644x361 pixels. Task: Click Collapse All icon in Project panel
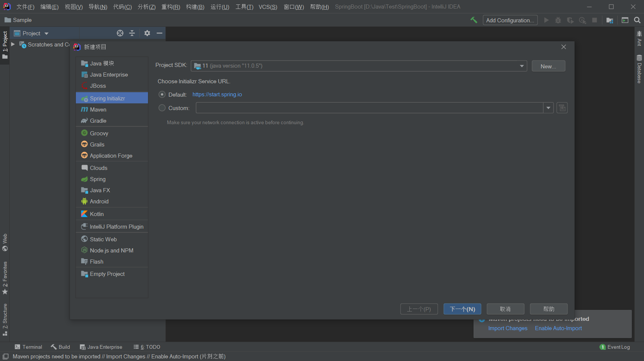click(x=132, y=33)
